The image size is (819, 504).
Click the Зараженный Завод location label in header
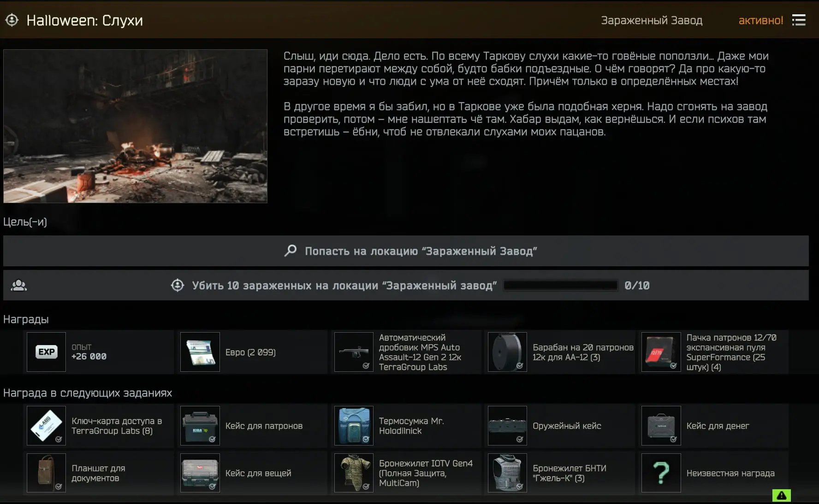[x=652, y=20]
